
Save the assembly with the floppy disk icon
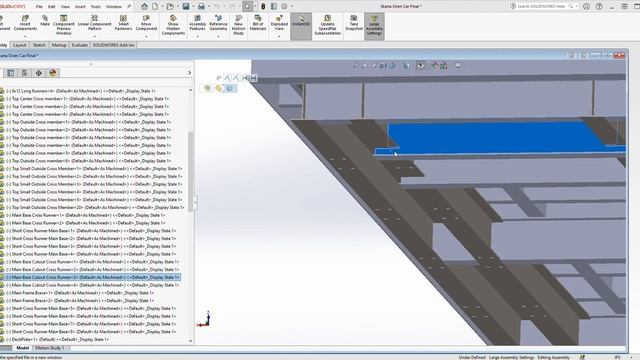tap(186, 7)
